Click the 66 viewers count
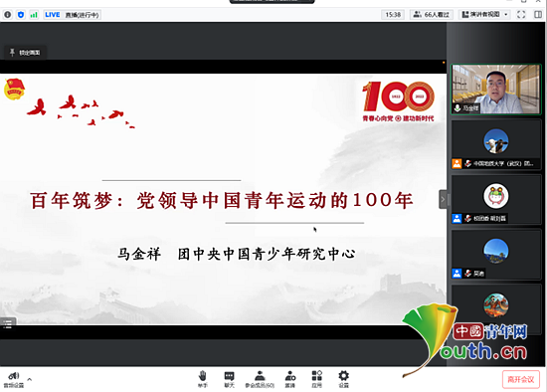547x392 pixels. coord(432,14)
